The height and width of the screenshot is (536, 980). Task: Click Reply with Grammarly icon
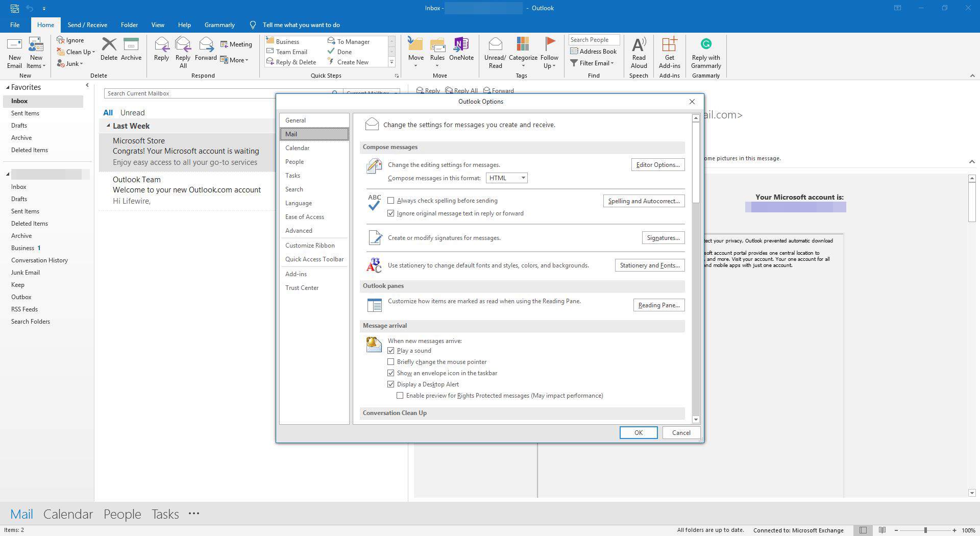click(706, 44)
